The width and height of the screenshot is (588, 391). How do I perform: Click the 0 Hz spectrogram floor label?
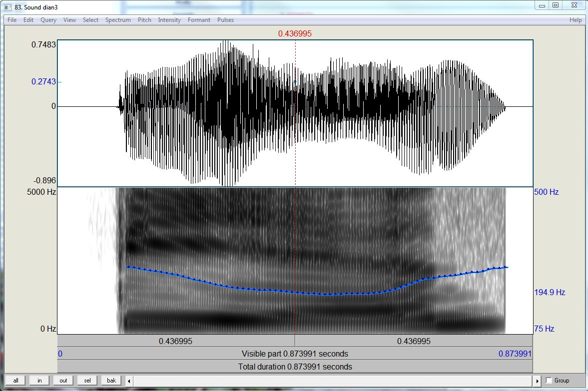pos(48,329)
